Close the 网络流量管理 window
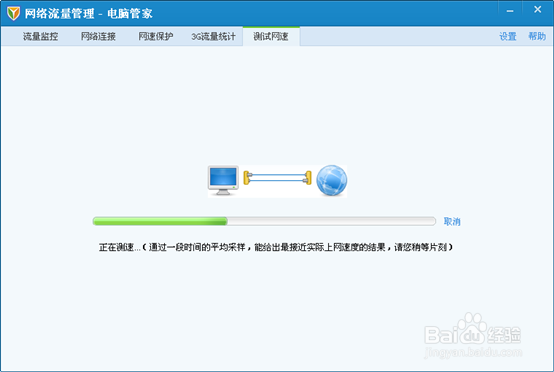The width and height of the screenshot is (554, 372). coord(537,10)
